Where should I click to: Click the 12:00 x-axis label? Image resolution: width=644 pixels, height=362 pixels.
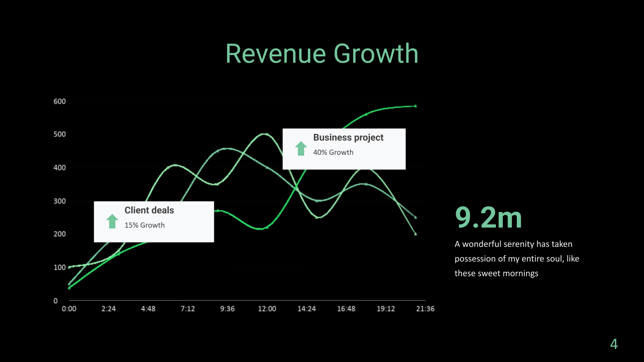(267, 309)
